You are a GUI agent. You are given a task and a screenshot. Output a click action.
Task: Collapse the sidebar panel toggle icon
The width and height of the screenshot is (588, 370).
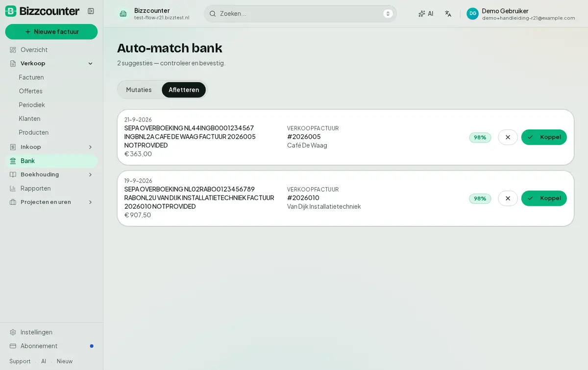coord(91,11)
